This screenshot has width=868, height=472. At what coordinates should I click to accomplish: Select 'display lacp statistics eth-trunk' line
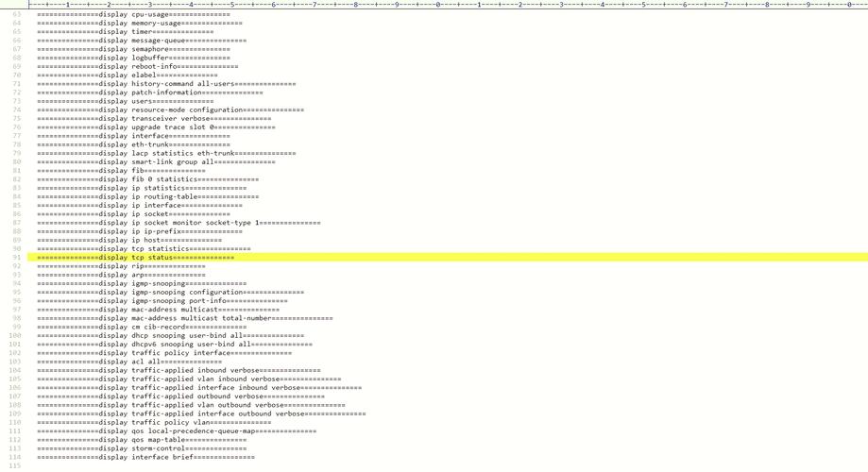(166, 153)
